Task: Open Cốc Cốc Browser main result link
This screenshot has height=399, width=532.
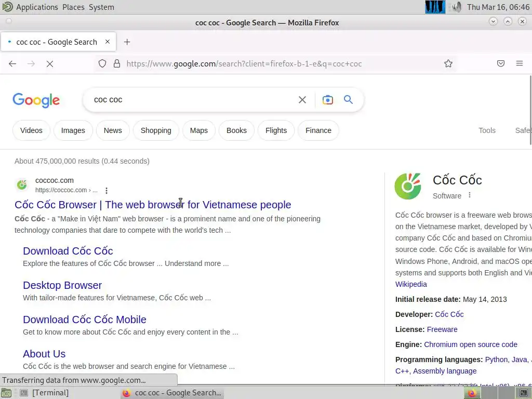Action: [153, 205]
